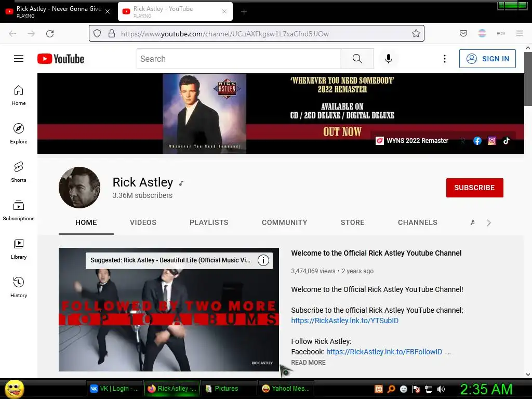View site security padlock info
Screen dimensions: 532x399
(x=112, y=33)
